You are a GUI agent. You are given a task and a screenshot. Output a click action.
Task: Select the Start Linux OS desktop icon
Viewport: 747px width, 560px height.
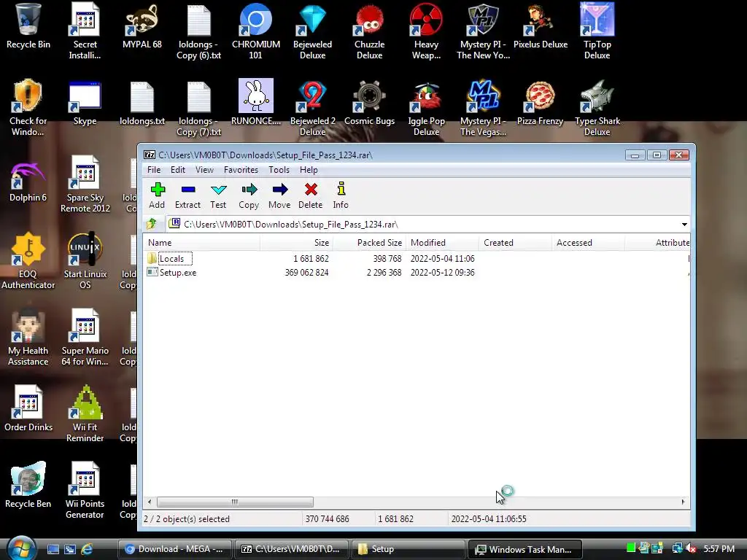[x=85, y=261]
